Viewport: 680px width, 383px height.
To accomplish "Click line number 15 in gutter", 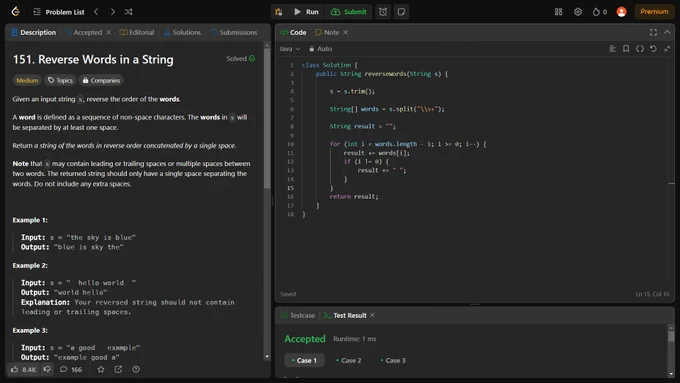I will point(290,188).
